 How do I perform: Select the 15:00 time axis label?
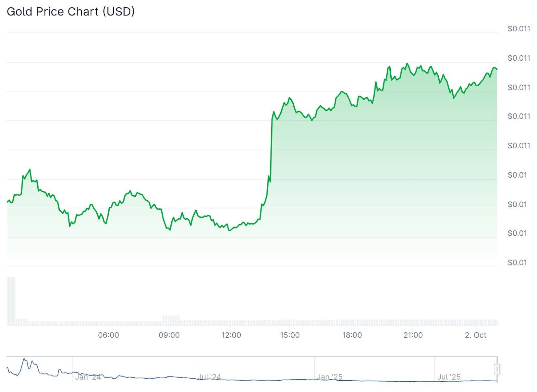coord(290,335)
